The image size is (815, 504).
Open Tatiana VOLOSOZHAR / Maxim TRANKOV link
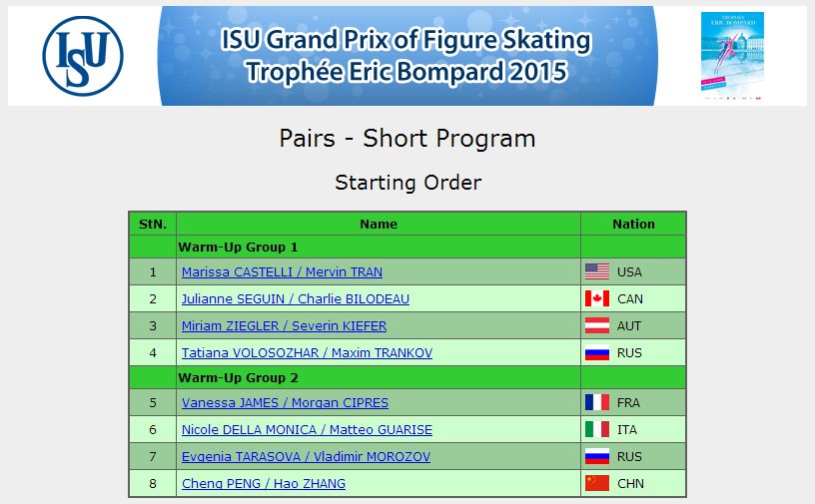tap(307, 353)
